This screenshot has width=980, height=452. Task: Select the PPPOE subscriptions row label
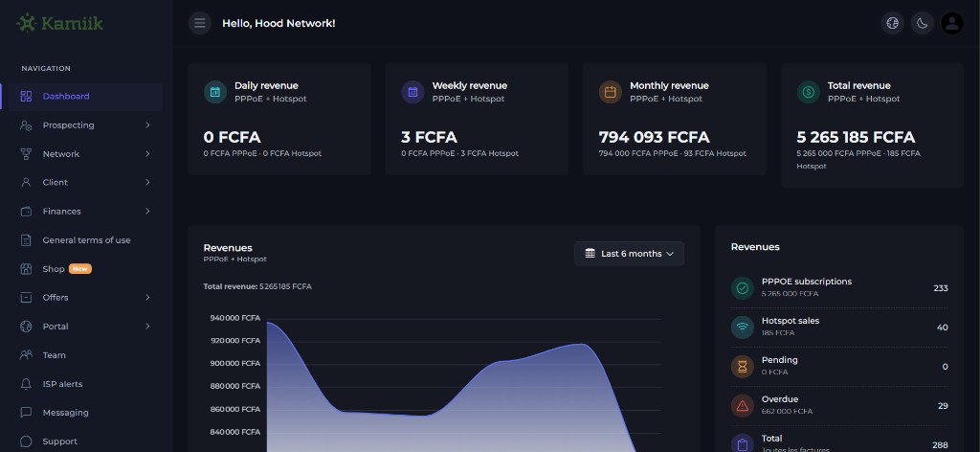tap(806, 282)
